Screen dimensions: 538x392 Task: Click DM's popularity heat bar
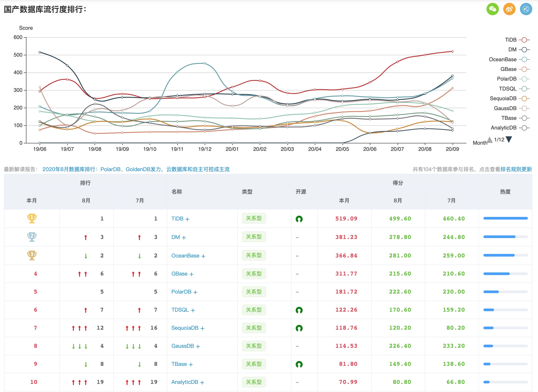point(505,237)
